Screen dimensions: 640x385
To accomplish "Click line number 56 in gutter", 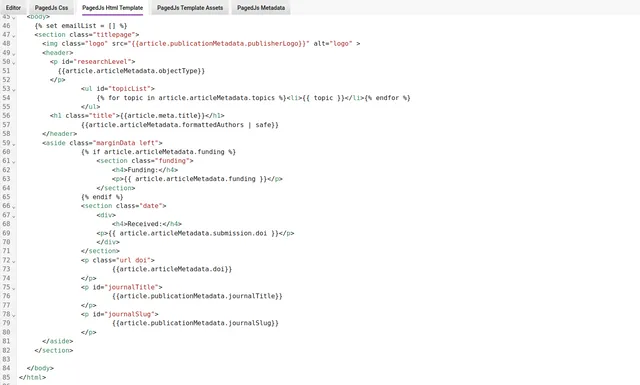I will [x=6, y=116].
